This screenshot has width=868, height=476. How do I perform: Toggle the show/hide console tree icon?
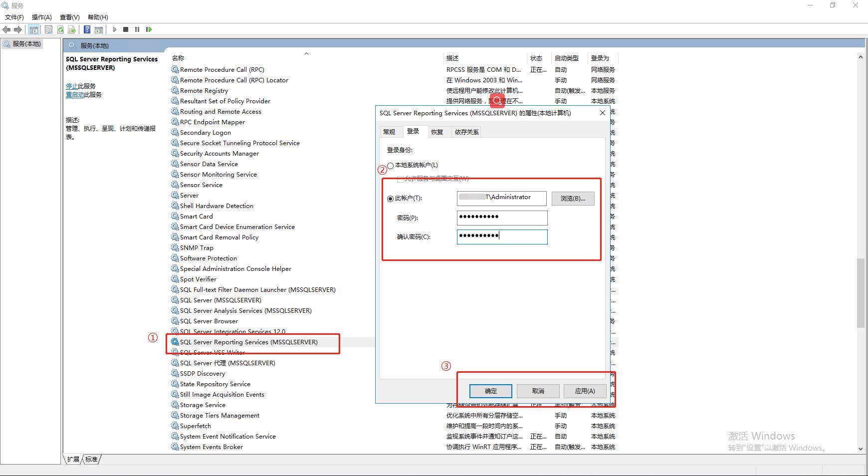[33, 29]
